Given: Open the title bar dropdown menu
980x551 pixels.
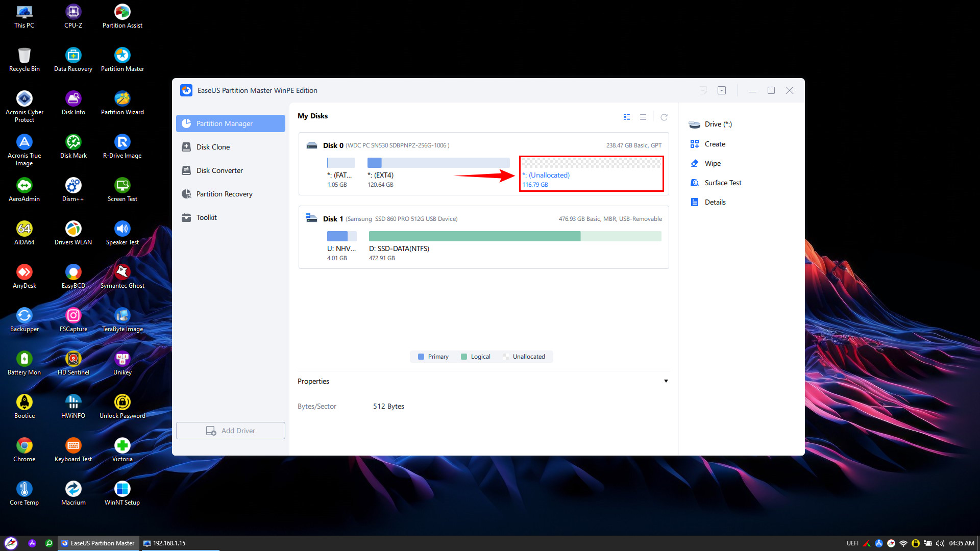Looking at the screenshot, I should [721, 90].
